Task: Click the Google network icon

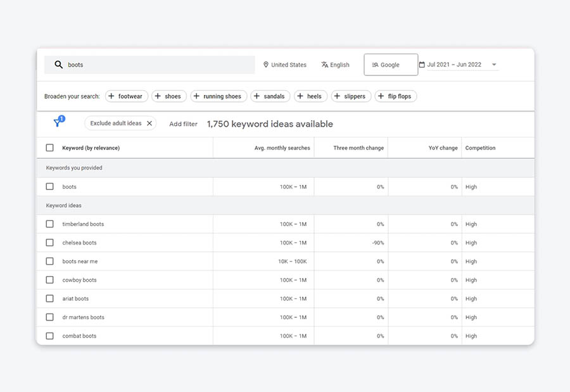Action: coord(376,65)
